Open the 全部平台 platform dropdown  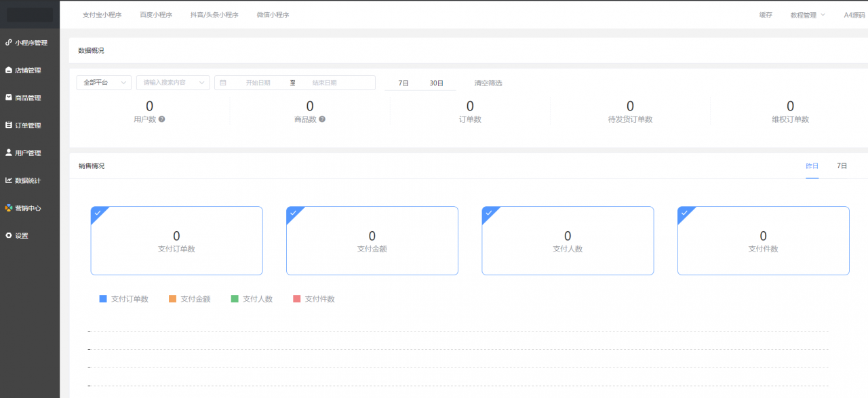click(x=104, y=83)
